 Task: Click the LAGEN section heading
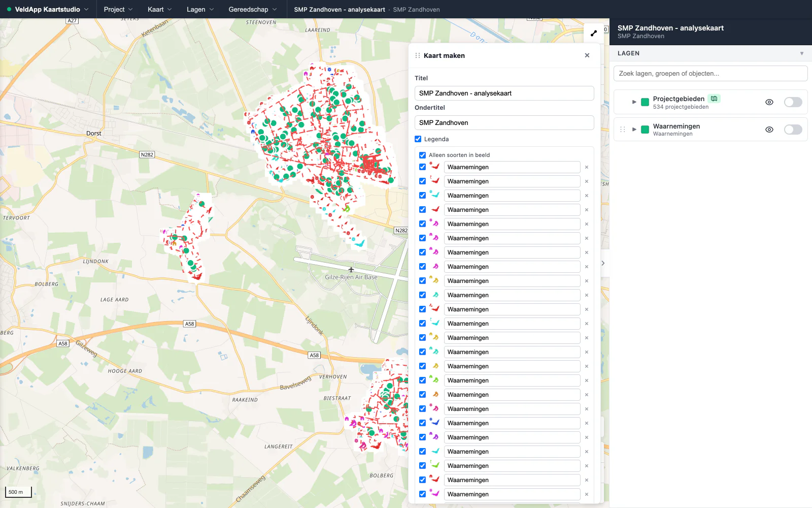[628, 53]
